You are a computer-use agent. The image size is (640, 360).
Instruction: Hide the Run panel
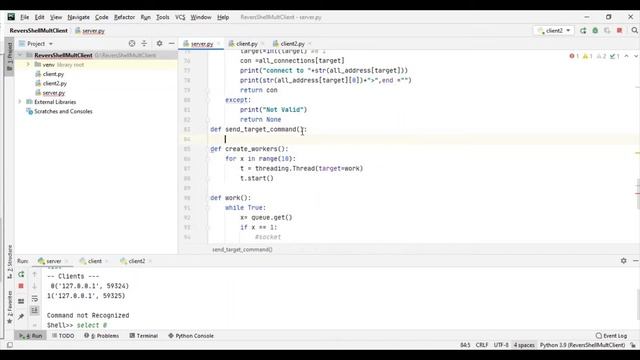tap(636, 260)
